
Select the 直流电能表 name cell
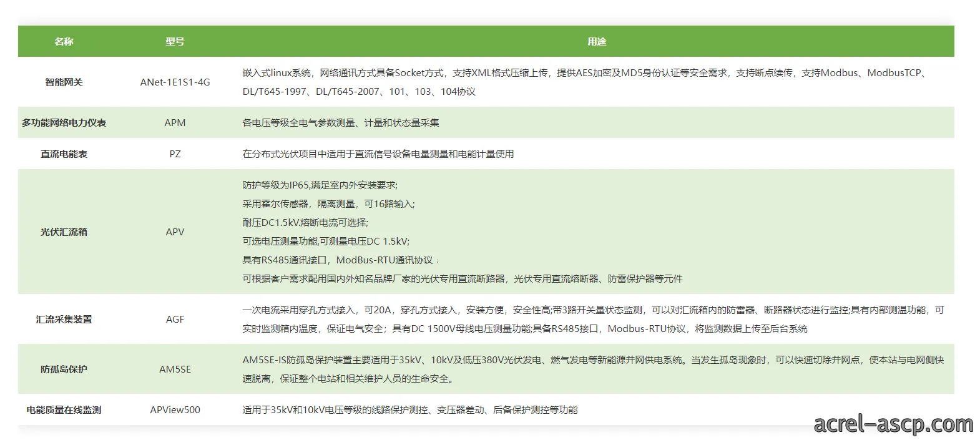(x=64, y=154)
